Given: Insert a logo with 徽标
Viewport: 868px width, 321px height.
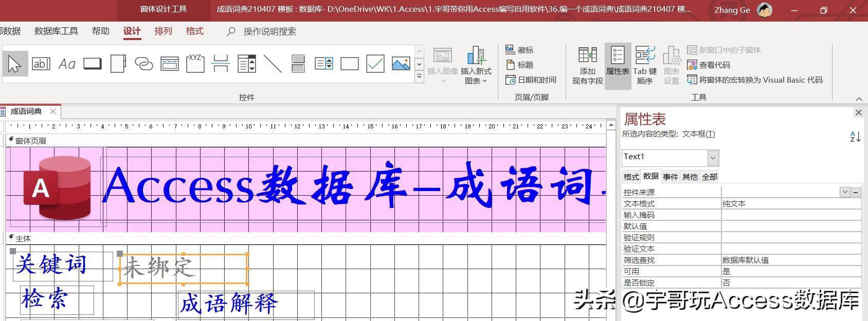Looking at the screenshot, I should [x=519, y=50].
